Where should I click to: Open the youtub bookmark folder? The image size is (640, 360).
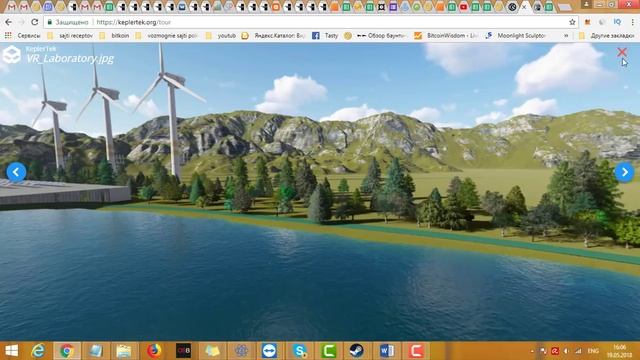coord(221,36)
